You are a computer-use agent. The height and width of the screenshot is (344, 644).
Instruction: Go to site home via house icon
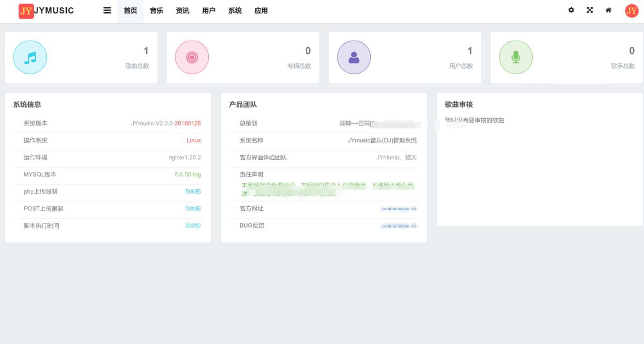(608, 10)
